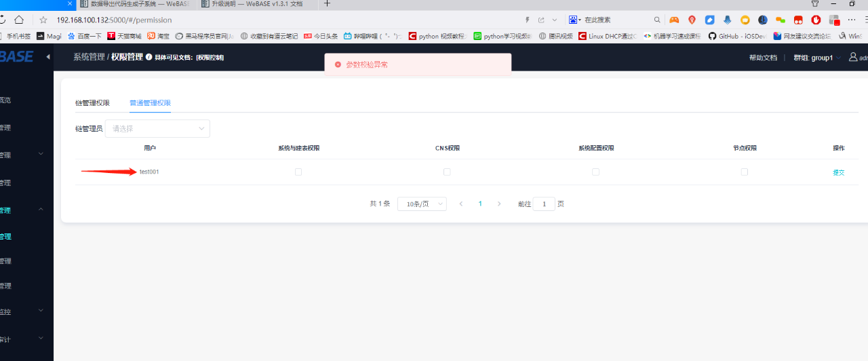
Task: Click the share icon in address bar
Action: [x=541, y=20]
